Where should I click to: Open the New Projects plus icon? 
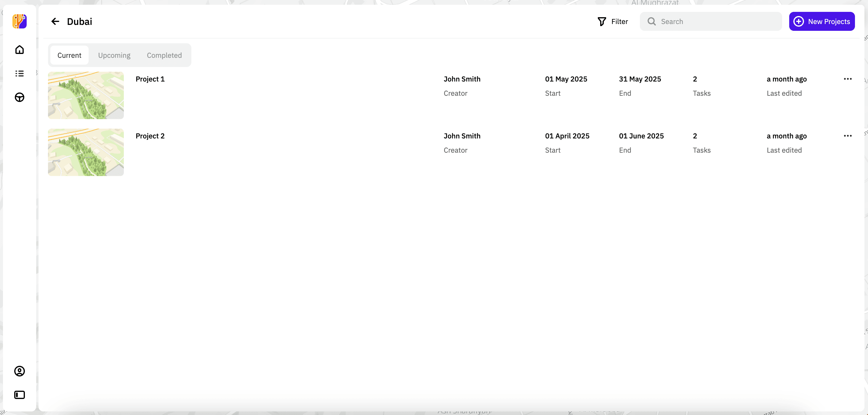point(798,21)
